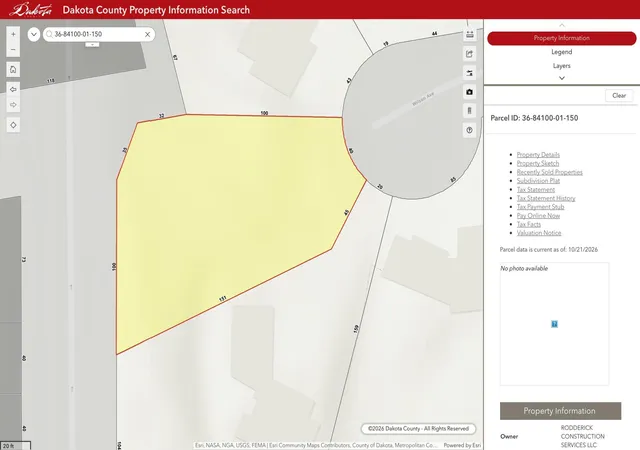Image resolution: width=640 pixels, height=450 pixels.
Task: Switch to the Legend tab
Action: tap(562, 52)
